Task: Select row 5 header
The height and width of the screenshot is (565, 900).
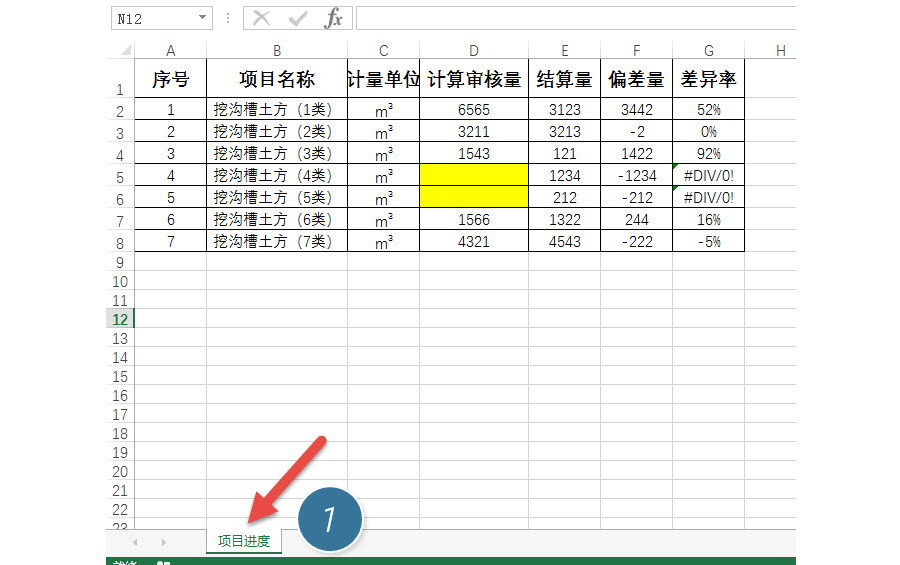Action: click(120, 176)
